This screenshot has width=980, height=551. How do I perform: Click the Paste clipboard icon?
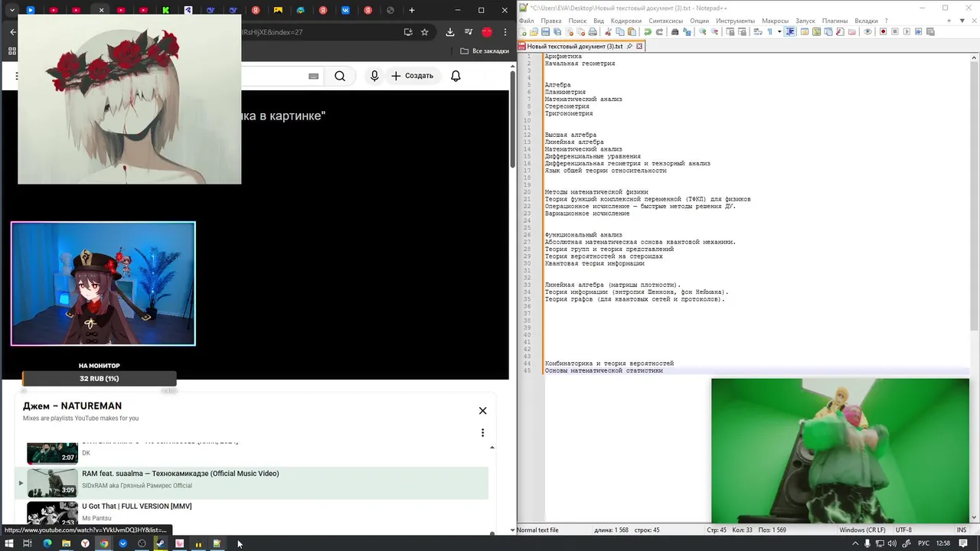pos(632,31)
